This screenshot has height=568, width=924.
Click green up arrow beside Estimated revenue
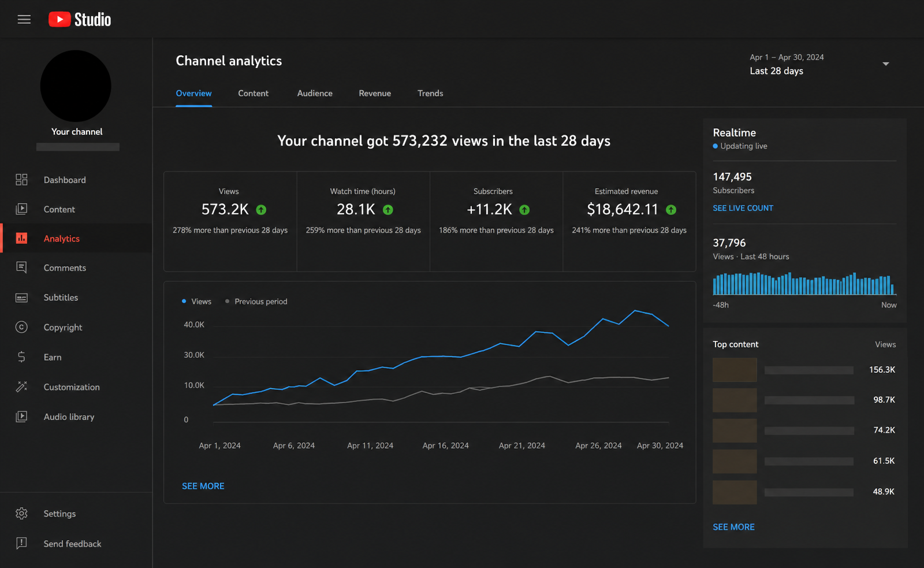[671, 210]
